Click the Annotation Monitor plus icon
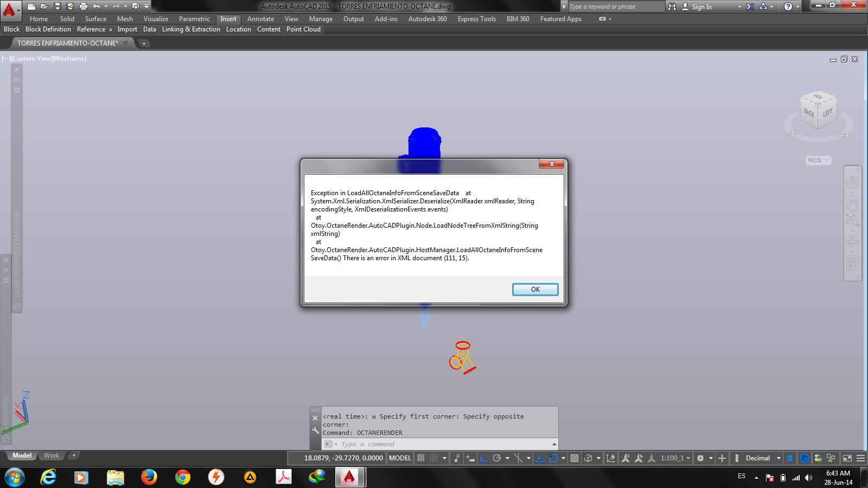This screenshot has height=488, width=868. click(x=722, y=458)
